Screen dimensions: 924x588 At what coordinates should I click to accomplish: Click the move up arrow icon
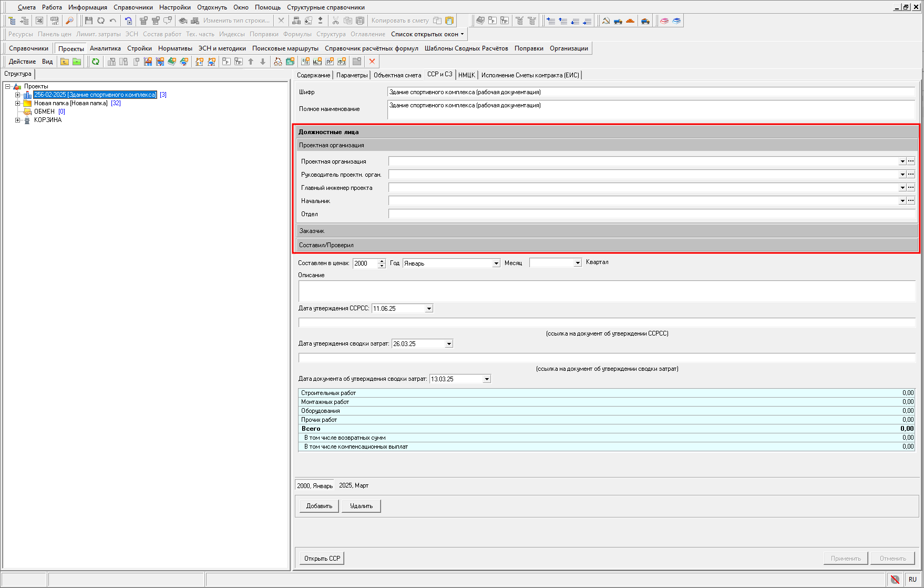point(251,62)
